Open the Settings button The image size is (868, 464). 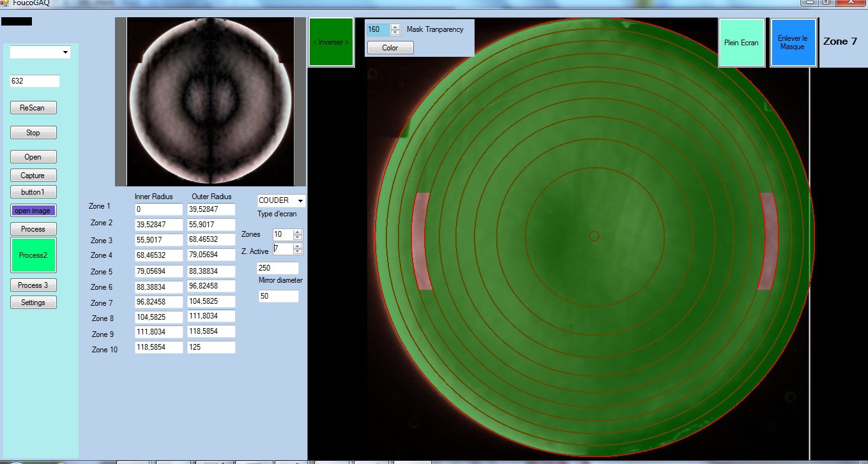point(33,303)
